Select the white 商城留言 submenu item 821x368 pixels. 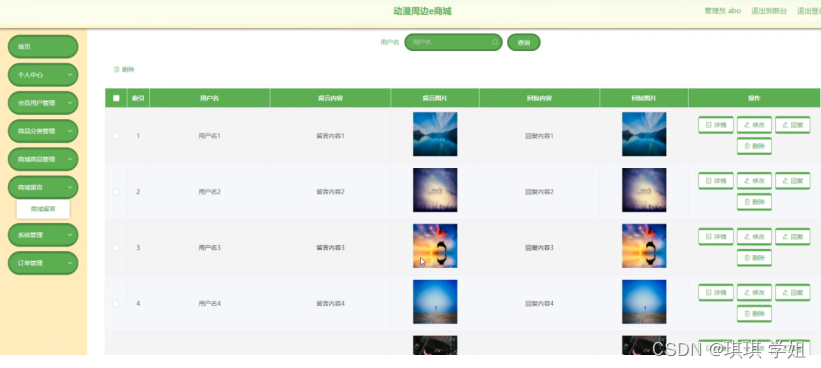coord(43,209)
